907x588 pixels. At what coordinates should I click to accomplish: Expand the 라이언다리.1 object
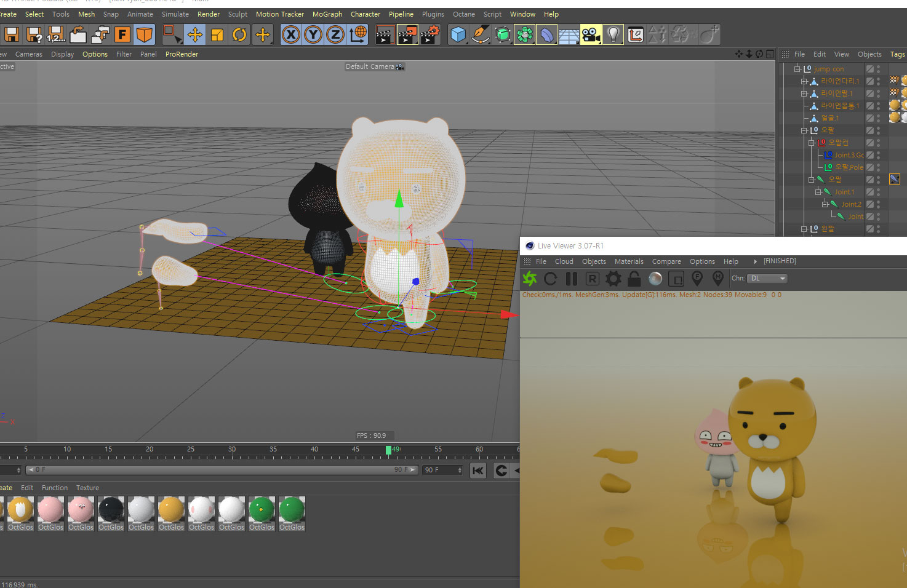pyautogui.click(x=804, y=81)
